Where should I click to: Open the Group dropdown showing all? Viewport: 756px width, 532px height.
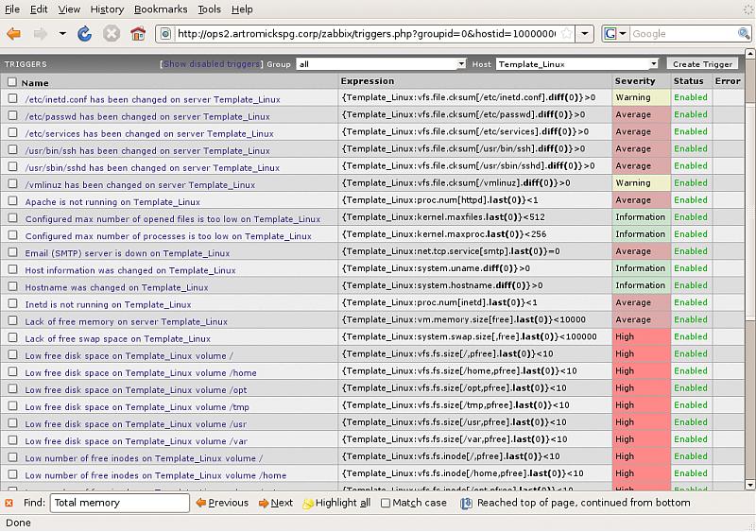tap(381, 64)
